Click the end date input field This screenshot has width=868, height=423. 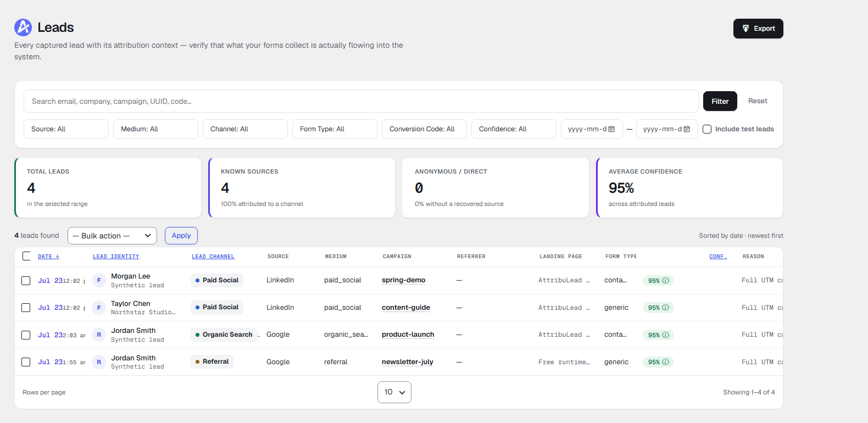click(x=667, y=129)
